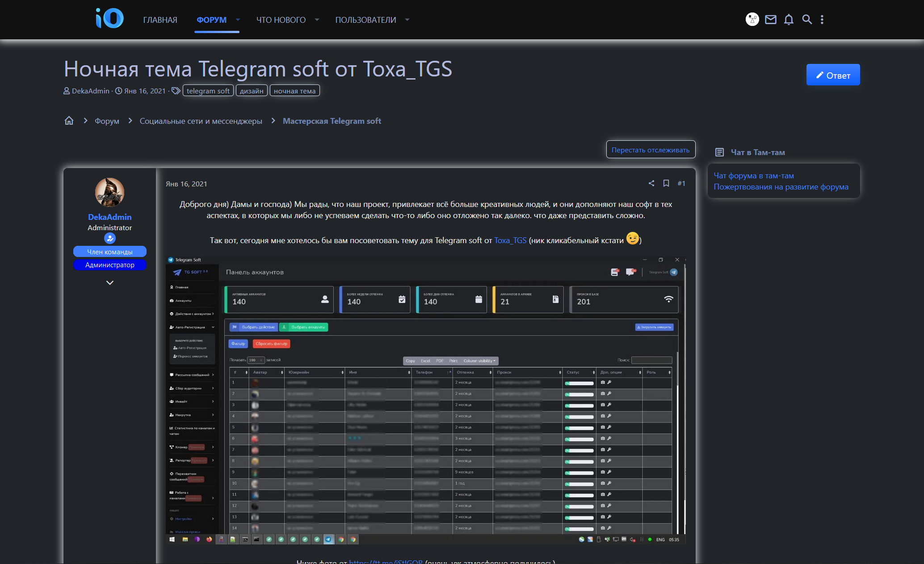Expand the ЧТО НОВОГО dropdown arrow
This screenshot has height=564, width=924.
317,20
